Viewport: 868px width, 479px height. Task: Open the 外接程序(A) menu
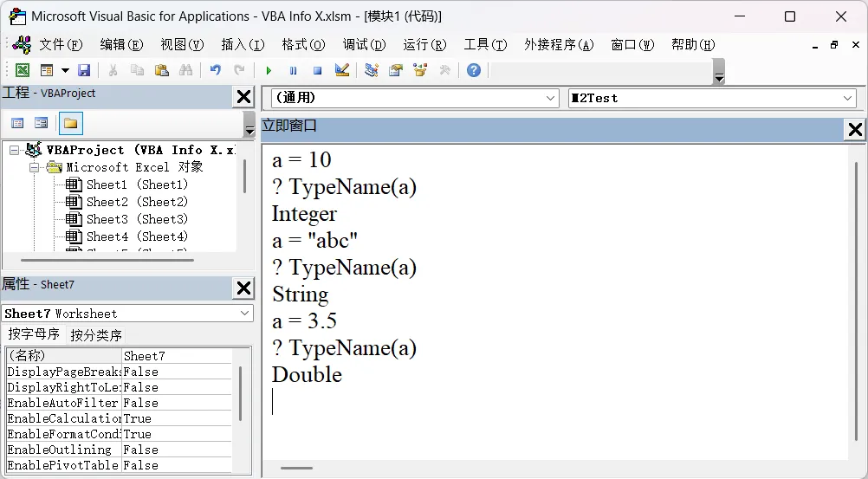559,45
